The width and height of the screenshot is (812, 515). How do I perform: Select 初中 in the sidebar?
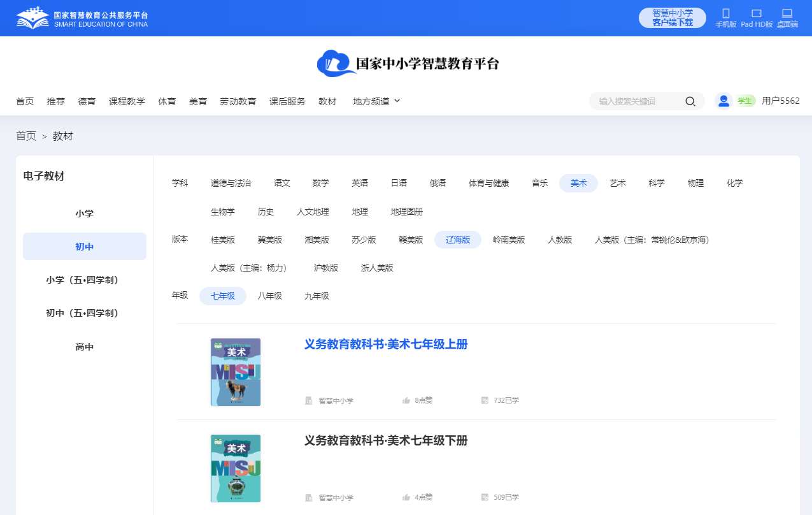click(85, 247)
